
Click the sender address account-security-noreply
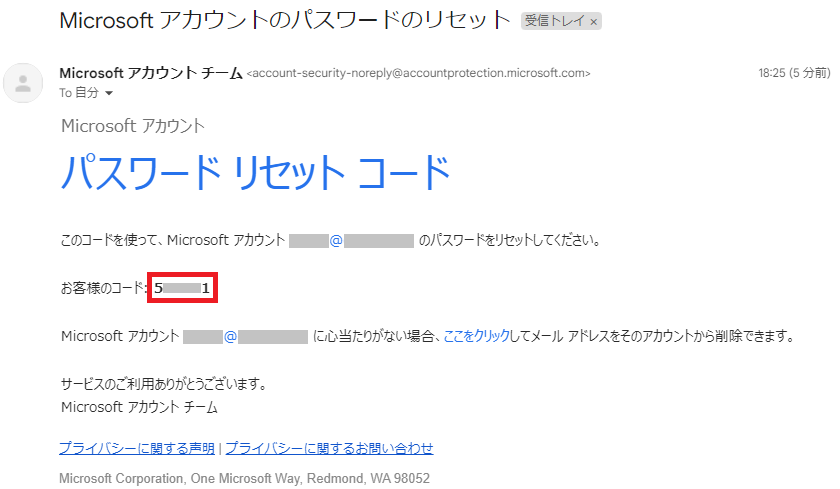point(418,73)
